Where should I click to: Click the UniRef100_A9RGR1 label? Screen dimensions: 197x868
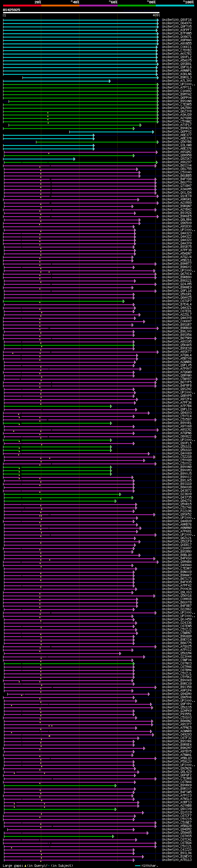pyautogui.click(x=176, y=200)
